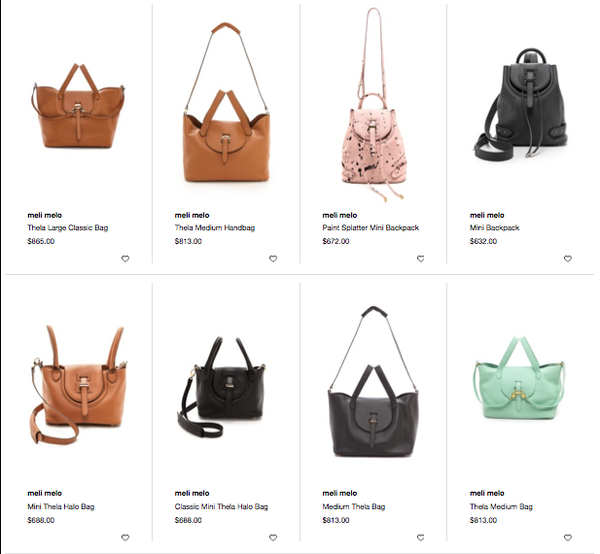Tap the heart for black Mini Backpack

click(568, 259)
